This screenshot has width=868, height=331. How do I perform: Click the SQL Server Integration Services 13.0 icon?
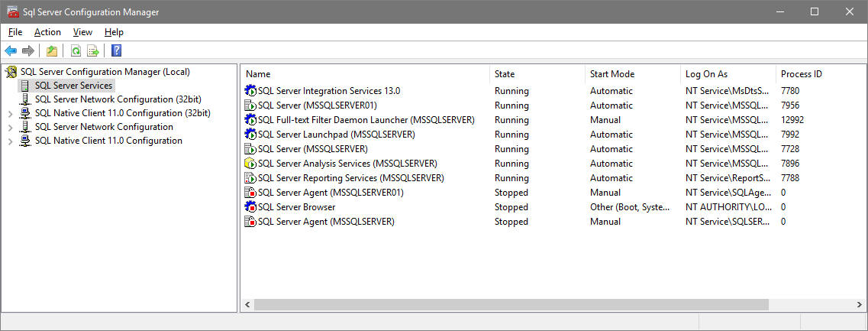click(x=250, y=90)
